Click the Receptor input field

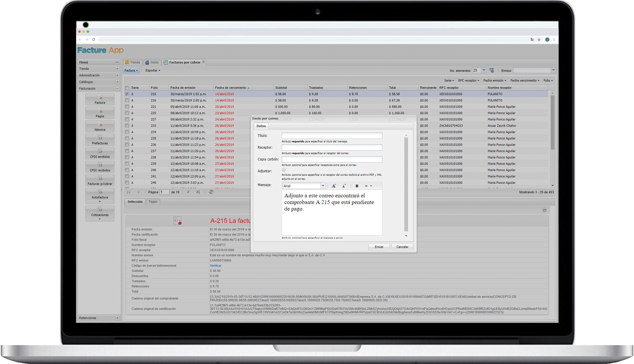click(332, 147)
